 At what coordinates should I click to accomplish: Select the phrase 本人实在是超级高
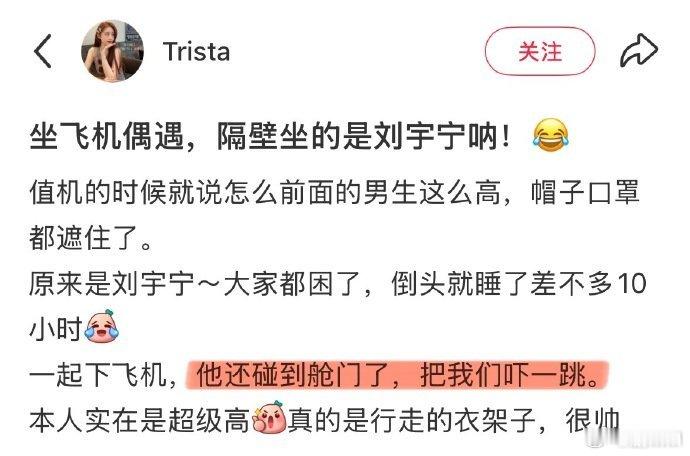[x=140, y=421]
